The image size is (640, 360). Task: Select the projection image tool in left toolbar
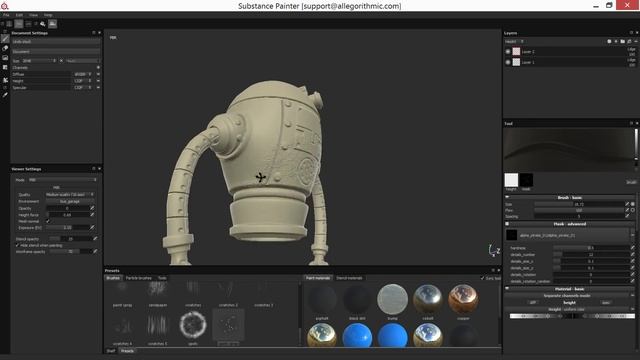click(x=5, y=58)
